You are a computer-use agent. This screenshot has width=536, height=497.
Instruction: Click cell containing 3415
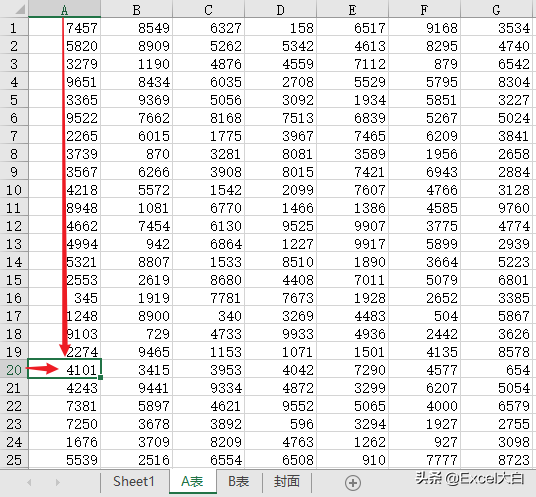pyautogui.click(x=137, y=370)
